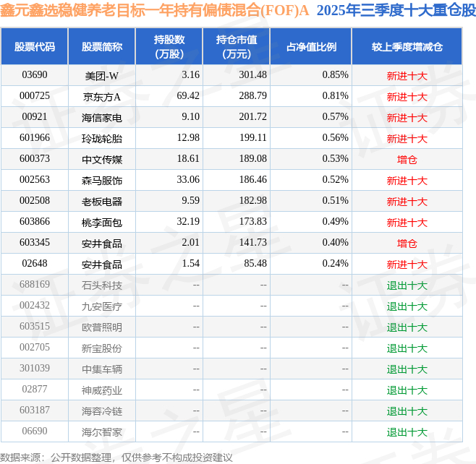Click stock code 688169
476x464 pixels.
[35, 284]
